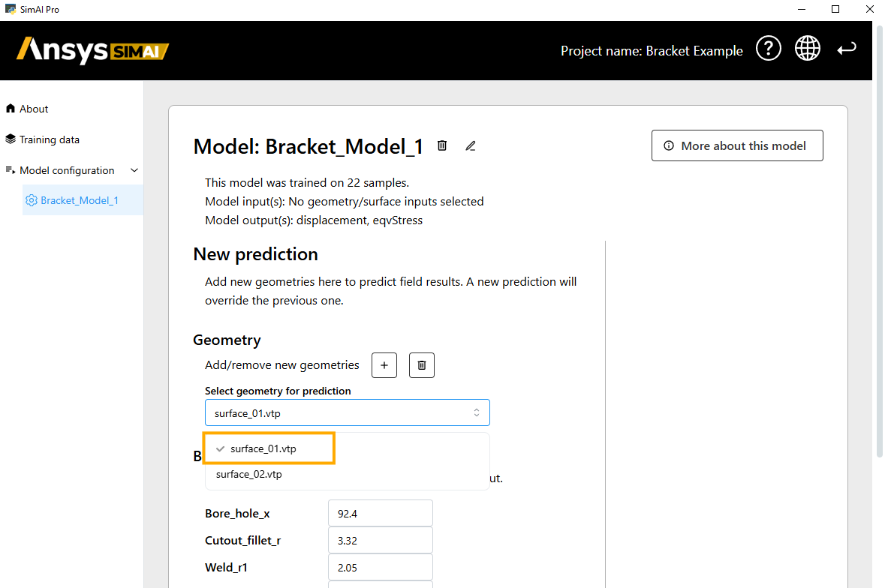The width and height of the screenshot is (885, 588).
Task: Open the Select geometry for prediction dropdown
Action: [347, 412]
